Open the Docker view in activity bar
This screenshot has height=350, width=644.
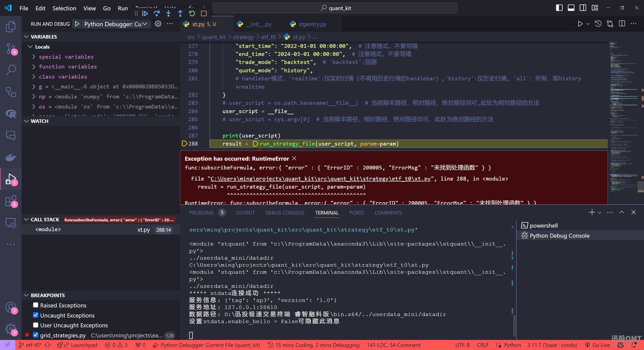pos(11,157)
